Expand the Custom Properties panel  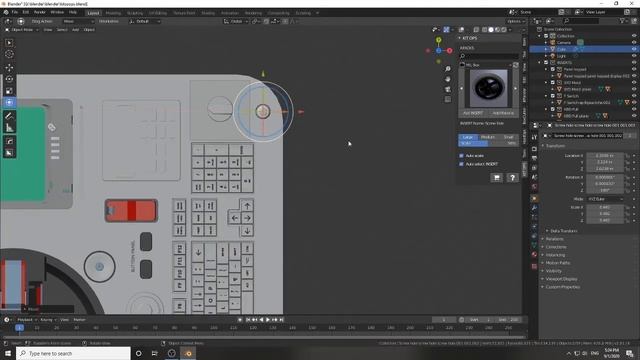coord(562,287)
